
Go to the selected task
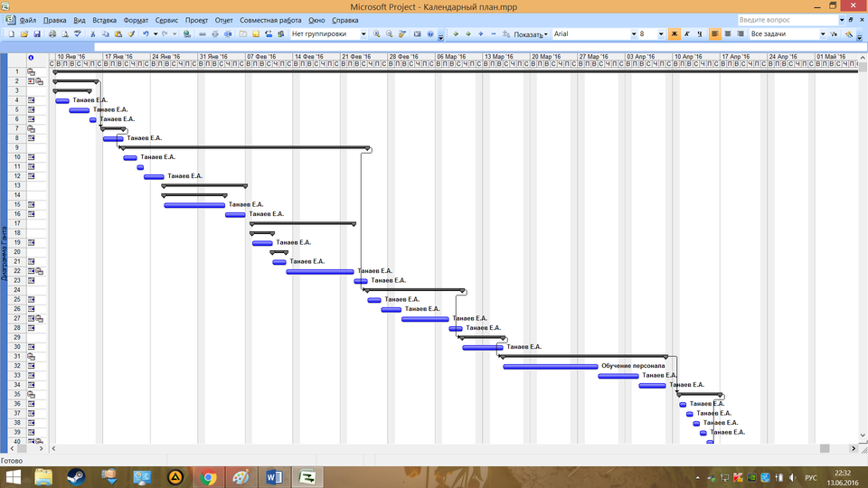pyautogui.click(x=402, y=34)
